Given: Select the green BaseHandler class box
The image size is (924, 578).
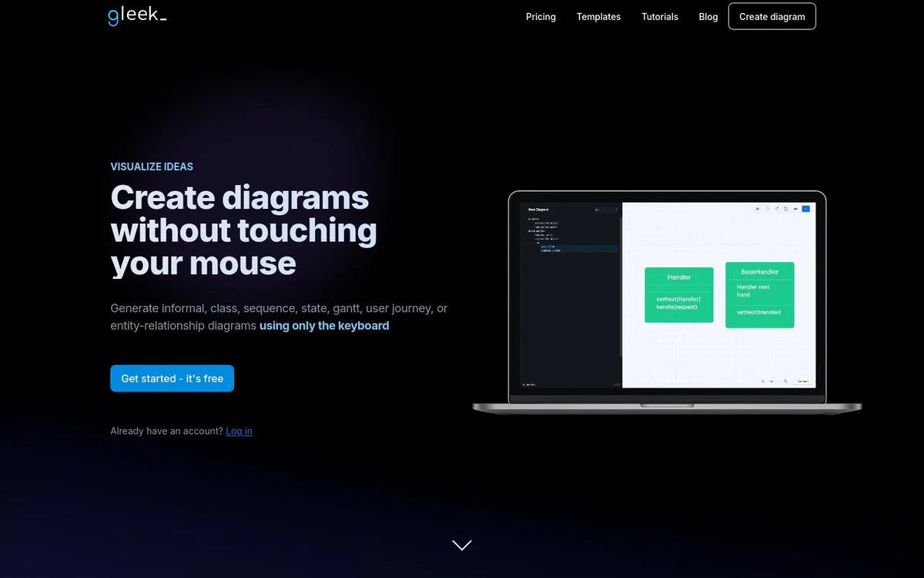Looking at the screenshot, I should tap(759, 294).
